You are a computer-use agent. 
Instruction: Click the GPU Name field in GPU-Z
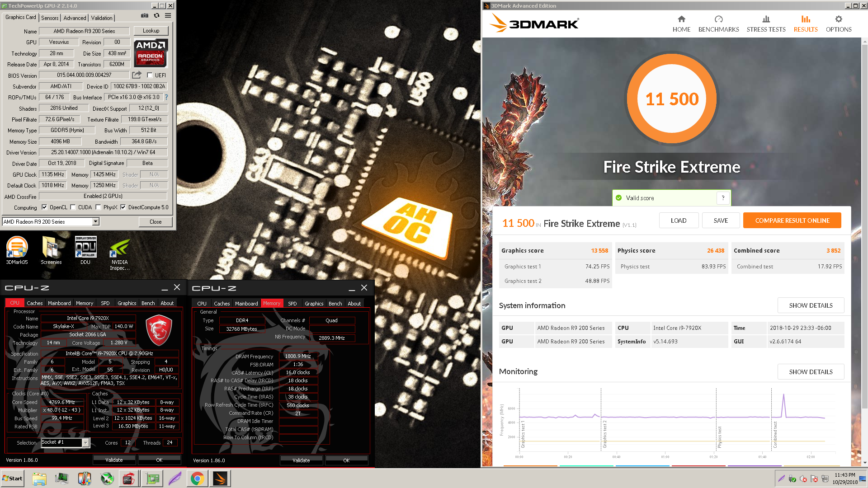coord(84,31)
